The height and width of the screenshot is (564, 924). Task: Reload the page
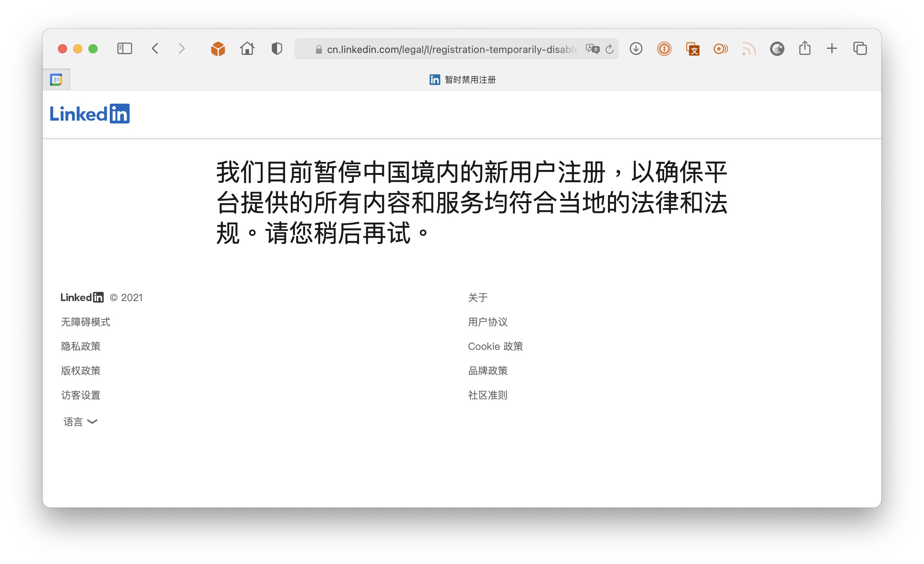tap(610, 49)
